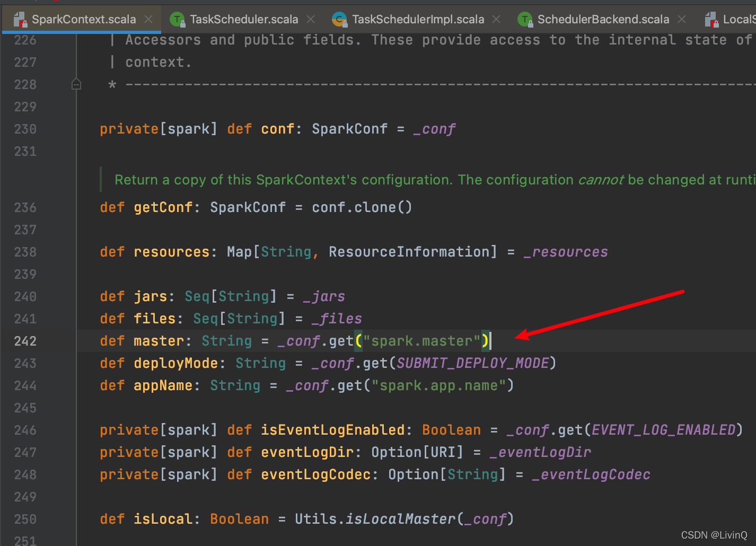Click the "spark.app.name" string literal
The image size is (756, 546).
pyautogui.click(x=439, y=385)
